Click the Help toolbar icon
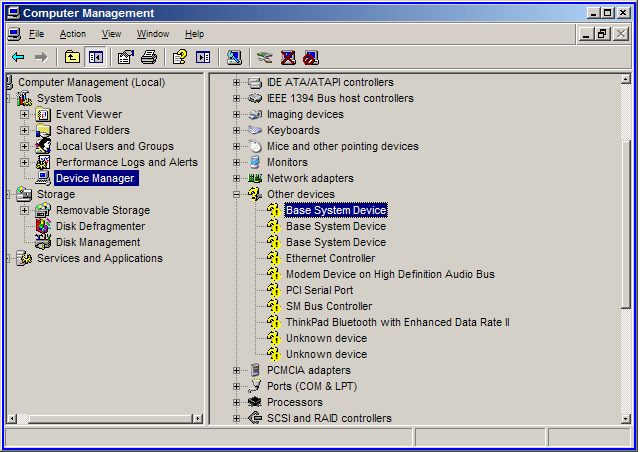The width and height of the screenshot is (640, 452). (179, 57)
